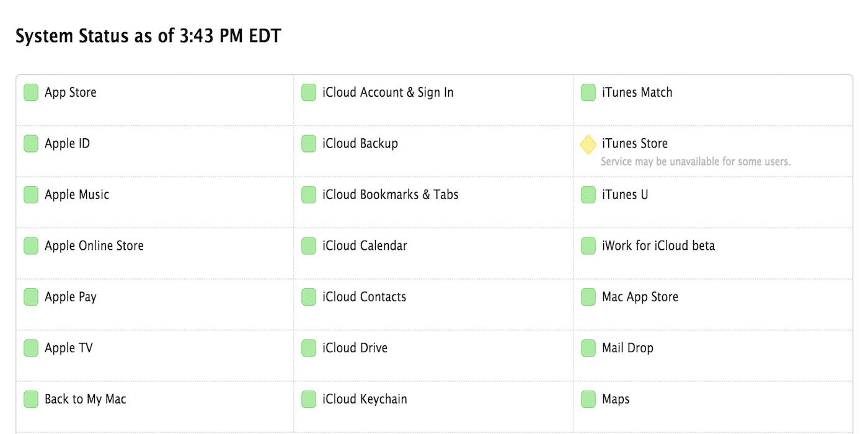The height and width of the screenshot is (434, 868).
Task: Select the iWork for iCloud beta entry
Action: click(657, 246)
